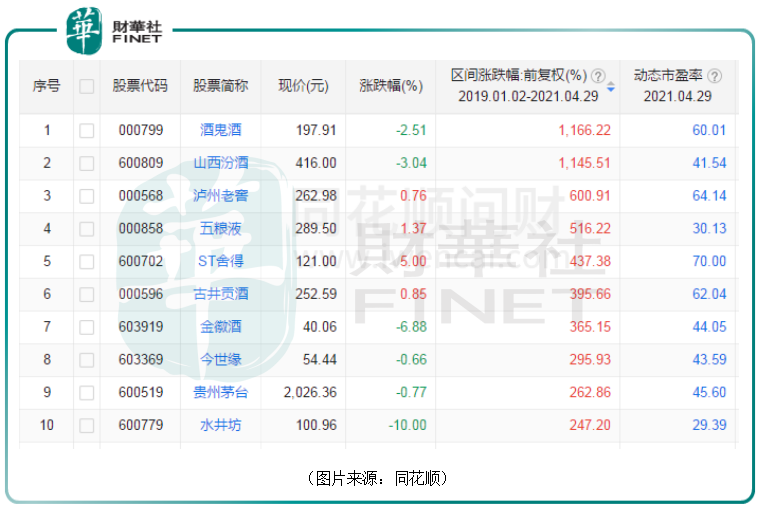
Task: Select stock code 600519
Action: tap(141, 393)
